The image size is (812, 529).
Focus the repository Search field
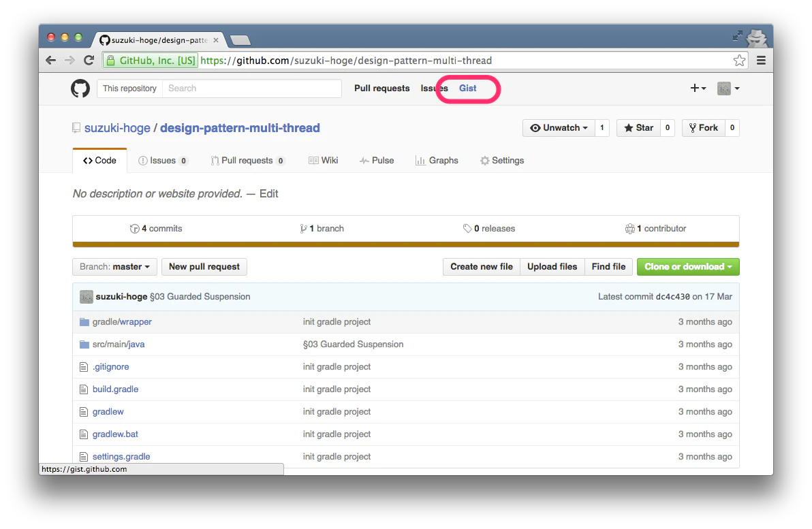pos(251,89)
